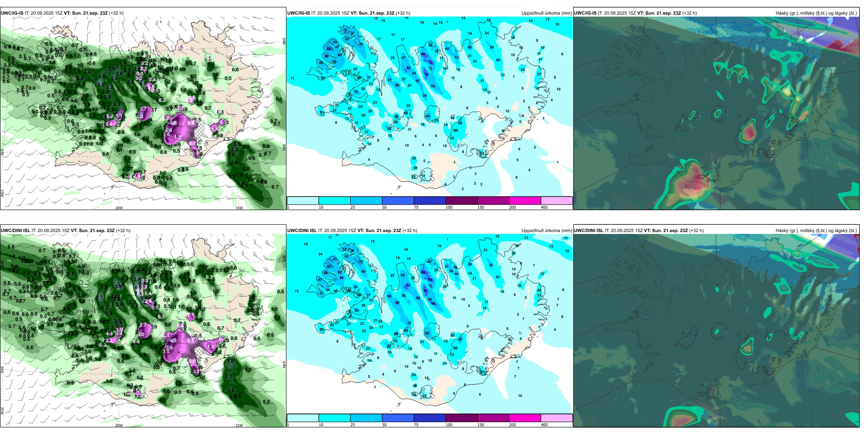The width and height of the screenshot is (868, 434).
Task: Select the 100–150 mm swatch in IG-IS legend
Action: (461, 201)
